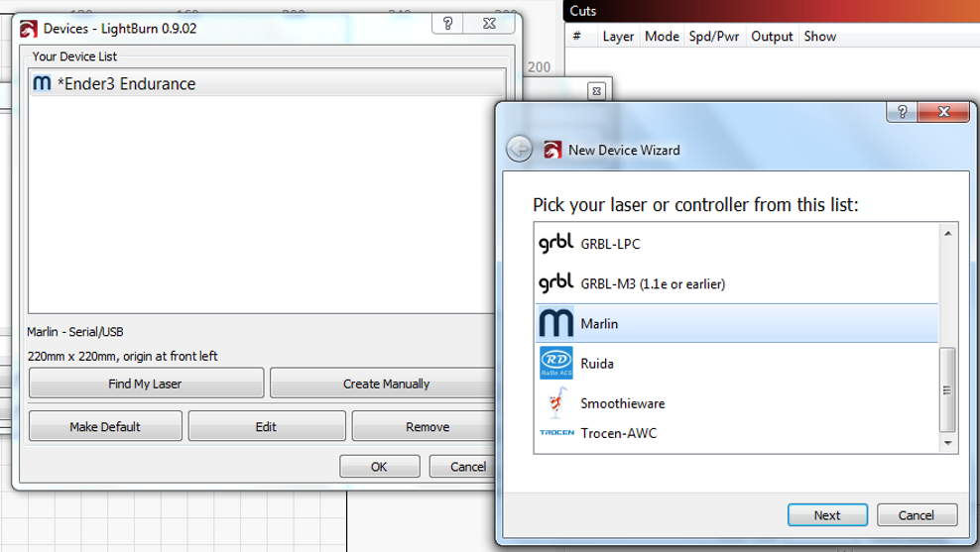Click the controller list scrollbar up arrow

point(948,234)
